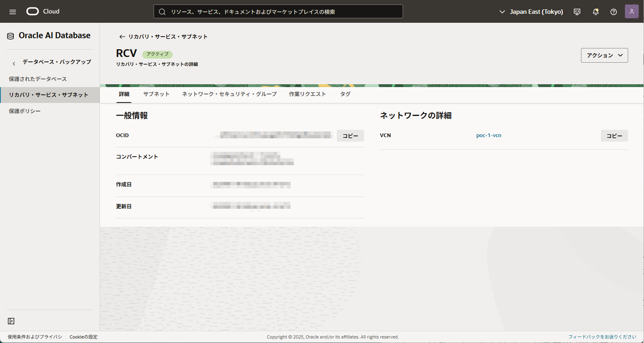The height and width of the screenshot is (343, 644).
Task: Click the RCV page title
Action: pyautogui.click(x=126, y=53)
